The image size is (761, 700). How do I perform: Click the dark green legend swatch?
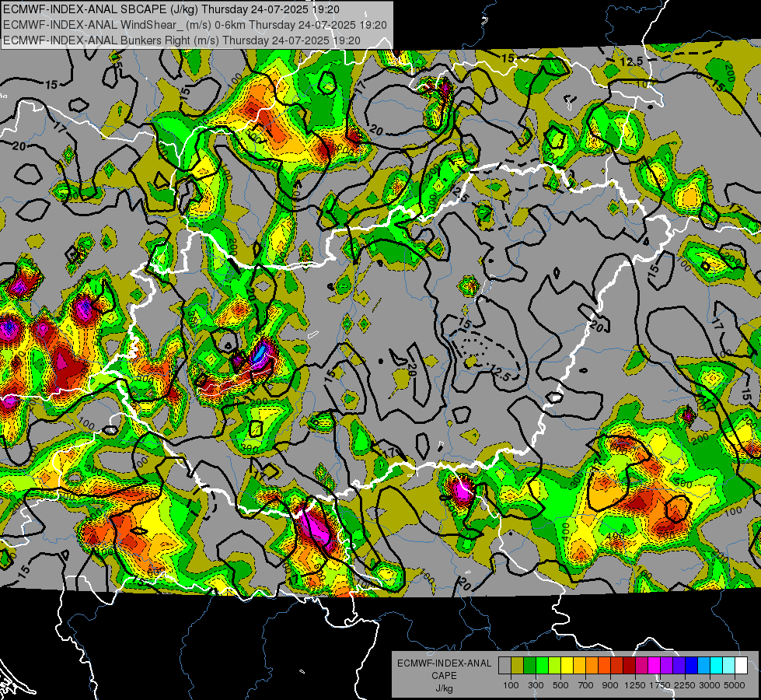point(529,666)
